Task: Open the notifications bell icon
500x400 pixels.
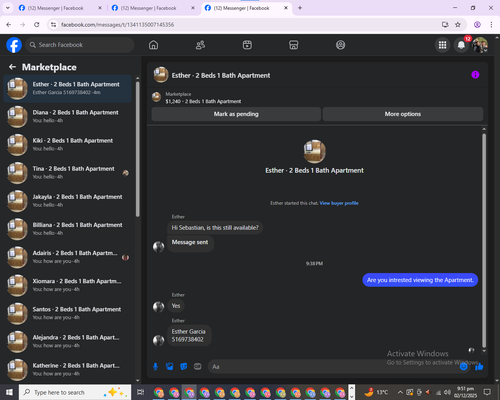Action: click(461, 45)
